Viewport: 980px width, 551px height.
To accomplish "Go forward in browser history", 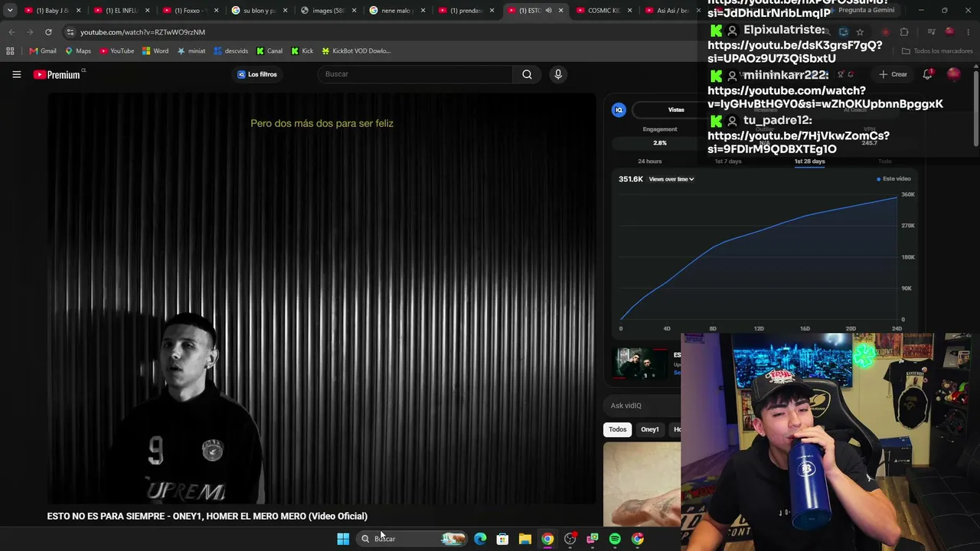I will [30, 32].
